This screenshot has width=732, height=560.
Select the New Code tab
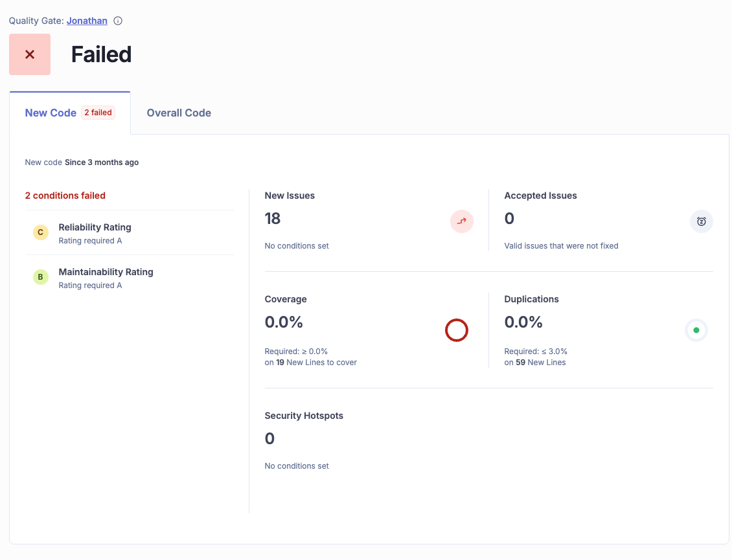tap(51, 113)
